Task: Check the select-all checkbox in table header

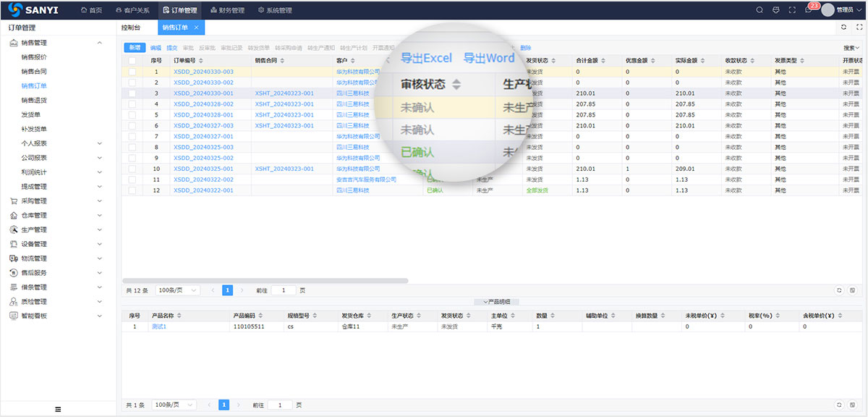Action: pos(132,61)
